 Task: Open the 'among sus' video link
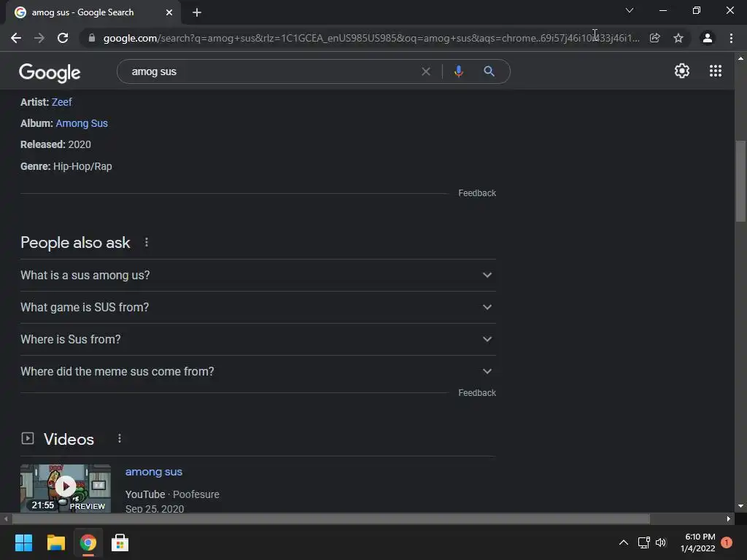coord(153,472)
